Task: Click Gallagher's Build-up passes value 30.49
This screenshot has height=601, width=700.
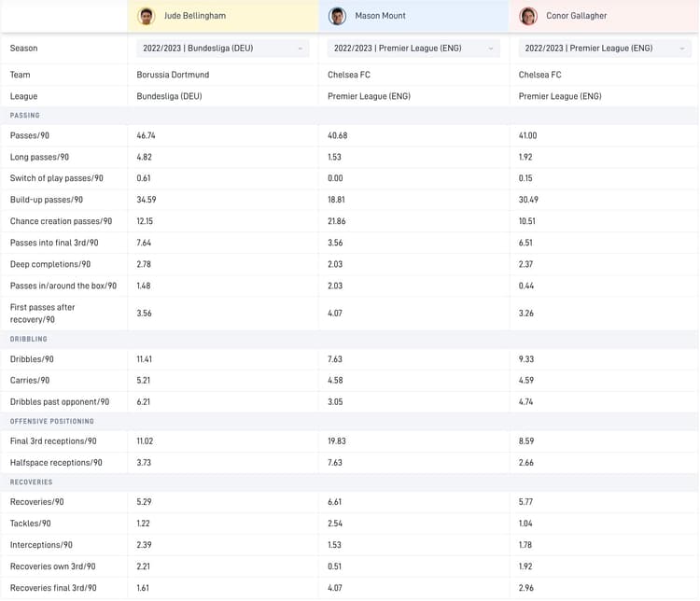Action: point(531,200)
